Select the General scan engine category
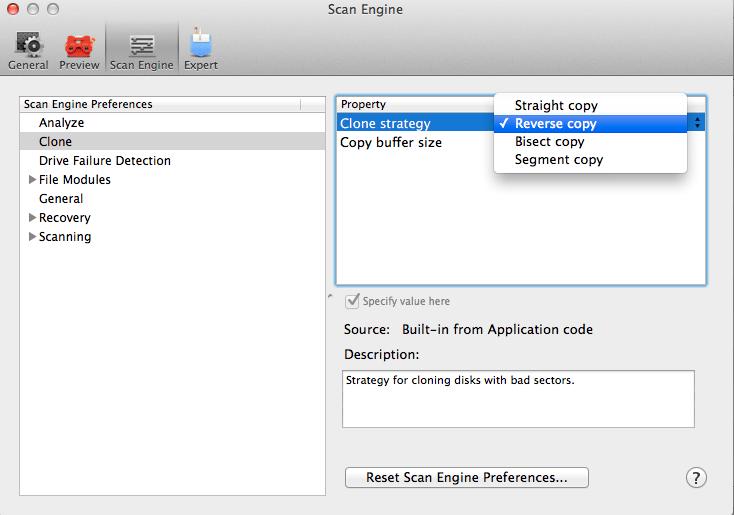734x515 pixels. tap(61, 199)
